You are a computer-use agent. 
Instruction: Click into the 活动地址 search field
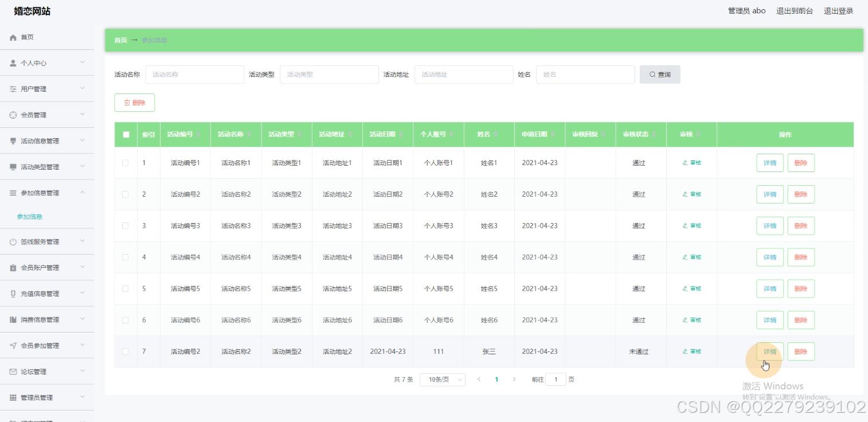[464, 75]
